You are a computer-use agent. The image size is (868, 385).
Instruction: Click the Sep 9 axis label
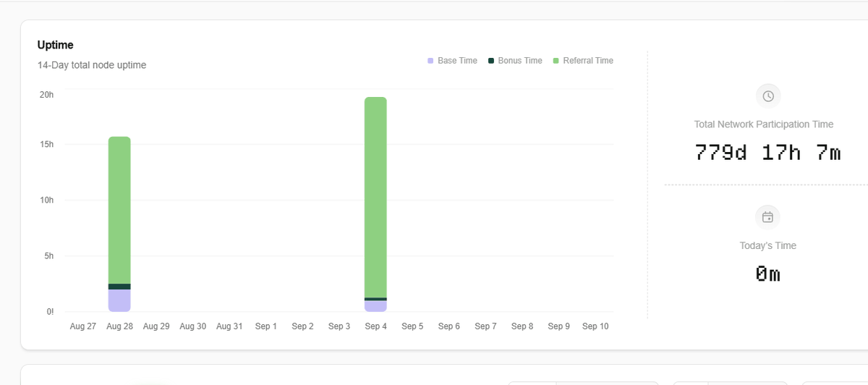click(x=558, y=326)
